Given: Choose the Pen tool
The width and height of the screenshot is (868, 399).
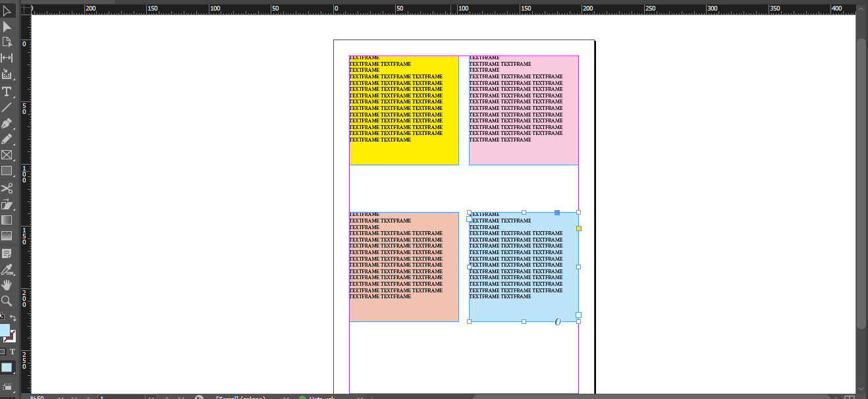Looking at the screenshot, I should (8, 123).
